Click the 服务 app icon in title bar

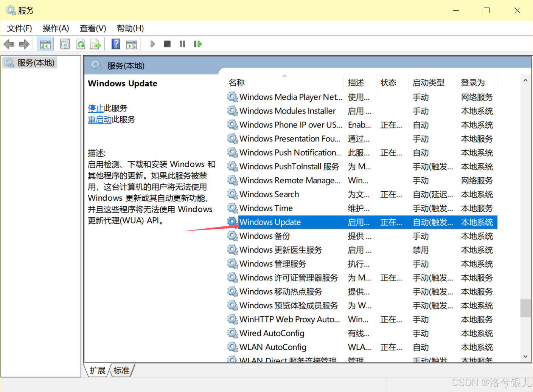click(11, 10)
